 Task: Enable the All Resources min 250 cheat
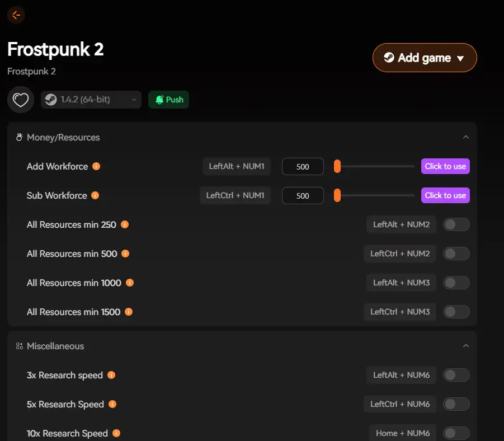(456, 224)
